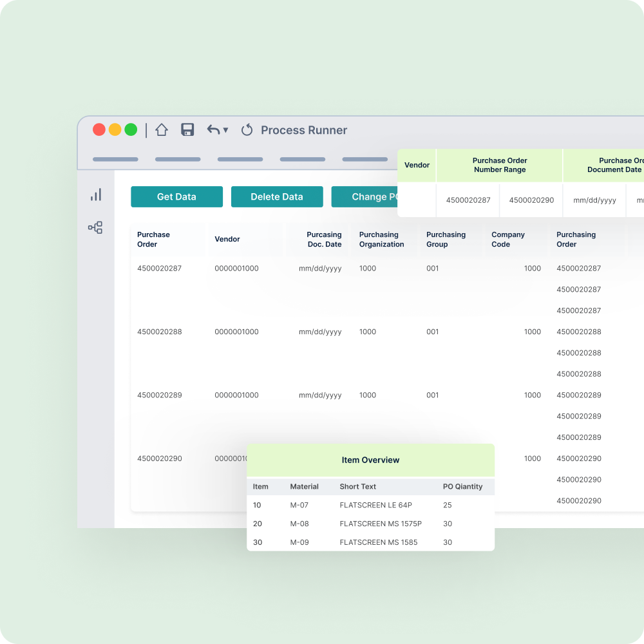Click Company Code 1000 in row 4500020289
Viewport: 644px width, 644px height.
[x=533, y=395]
